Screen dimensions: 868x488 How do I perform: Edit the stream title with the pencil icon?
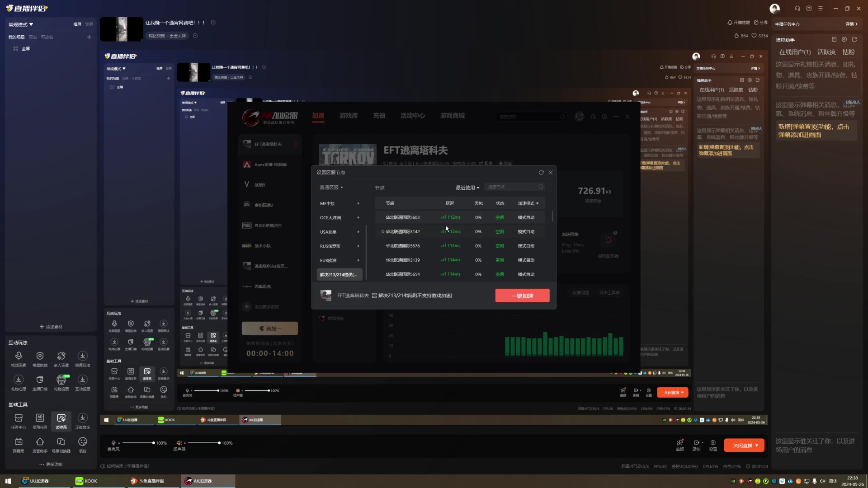213,22
